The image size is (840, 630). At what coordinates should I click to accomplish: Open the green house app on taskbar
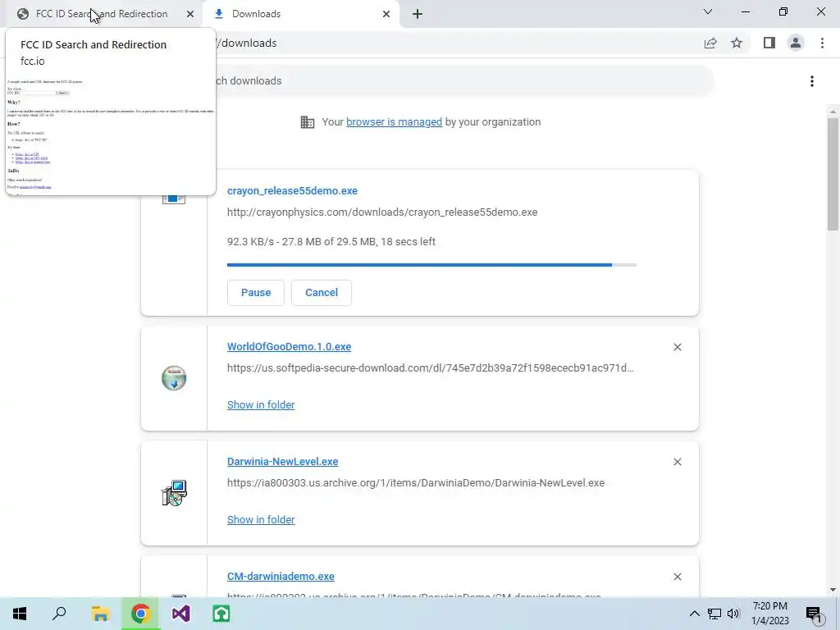click(x=221, y=614)
